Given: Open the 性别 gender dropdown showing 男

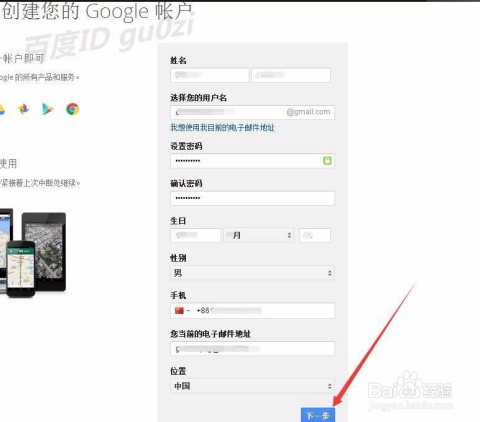Looking at the screenshot, I should click(252, 273).
